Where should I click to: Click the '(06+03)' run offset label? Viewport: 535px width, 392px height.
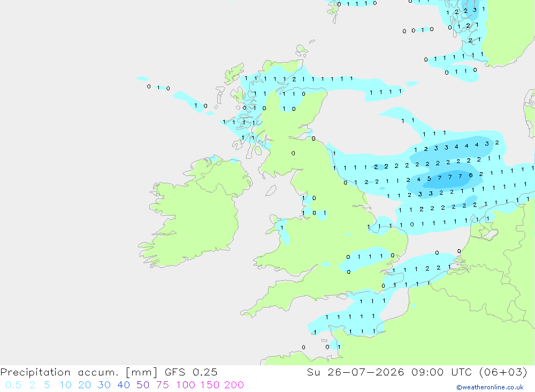(503, 372)
